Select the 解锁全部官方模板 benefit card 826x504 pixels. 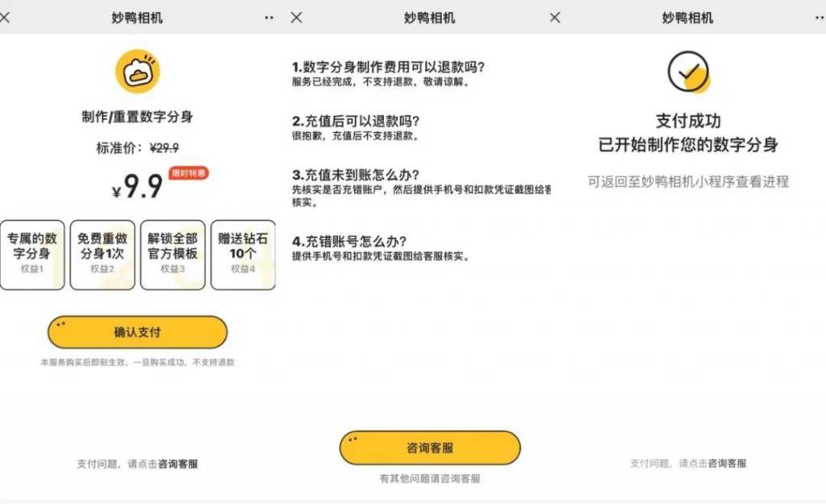[x=173, y=254]
